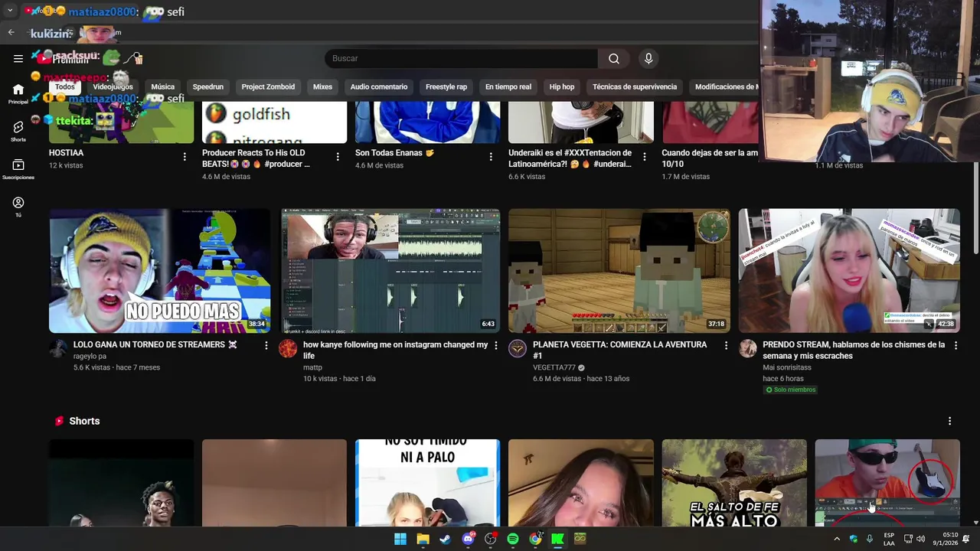Open options for LOLO GANA UN TORNEO video
The image size is (980, 551).
[266, 346]
